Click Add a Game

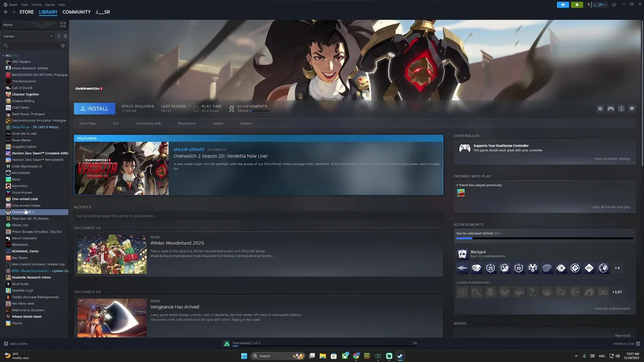[16, 344]
